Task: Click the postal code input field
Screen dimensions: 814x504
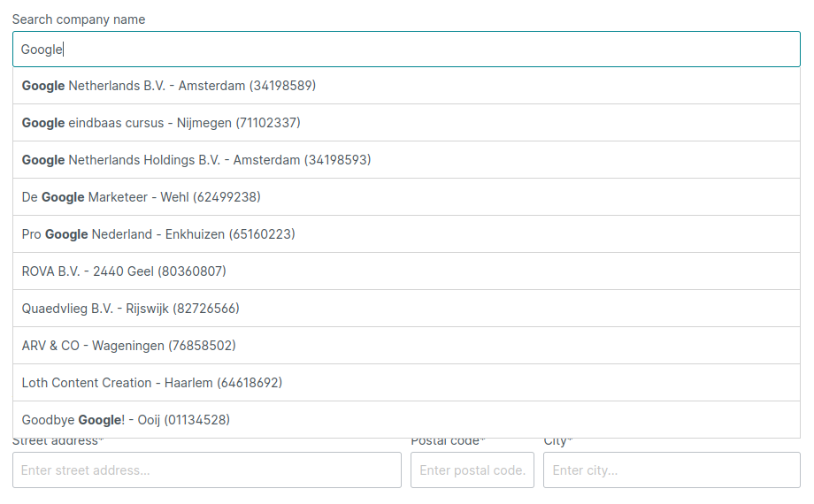Action: tap(472, 470)
